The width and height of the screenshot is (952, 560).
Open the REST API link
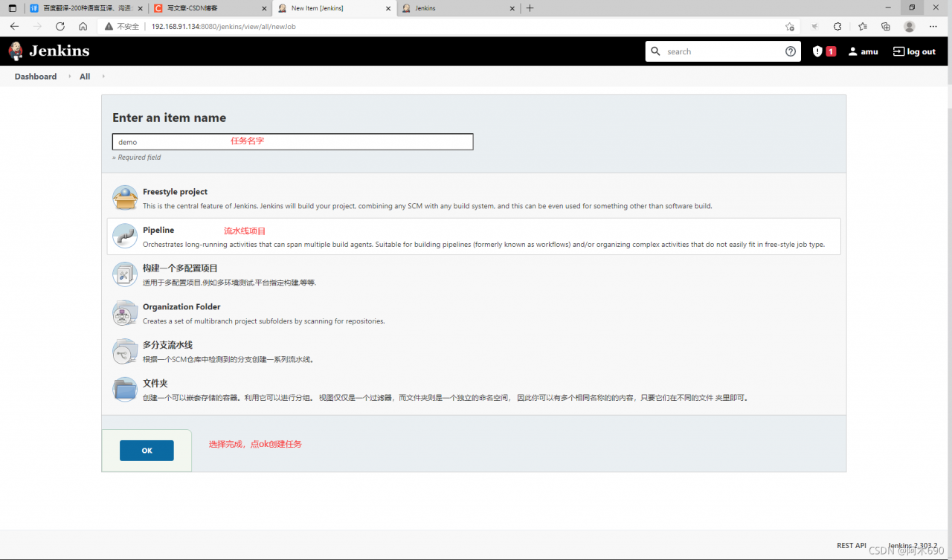pyautogui.click(x=852, y=545)
